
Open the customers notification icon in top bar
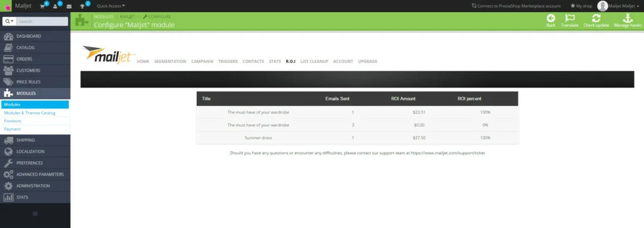55,6
